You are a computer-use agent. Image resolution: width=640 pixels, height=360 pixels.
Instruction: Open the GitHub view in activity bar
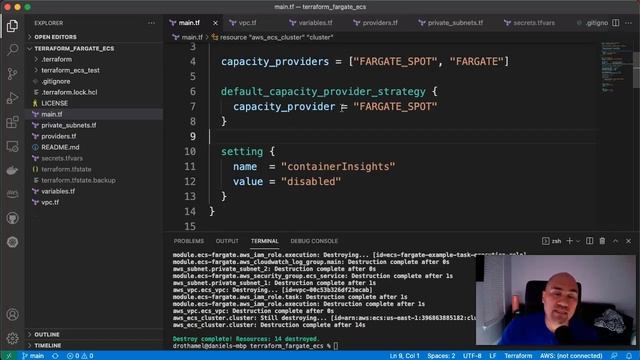point(12,218)
